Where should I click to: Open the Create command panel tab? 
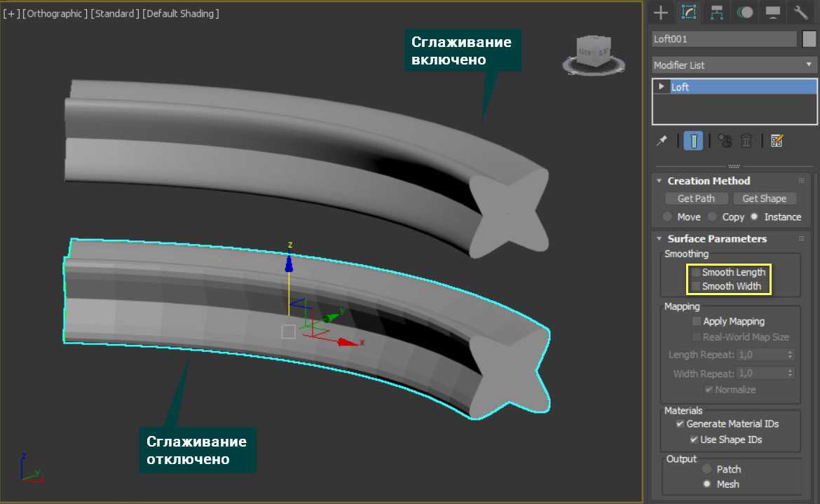(x=660, y=12)
